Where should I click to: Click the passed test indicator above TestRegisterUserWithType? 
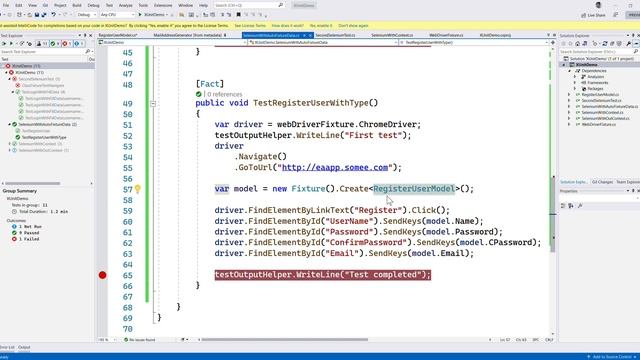pos(198,94)
